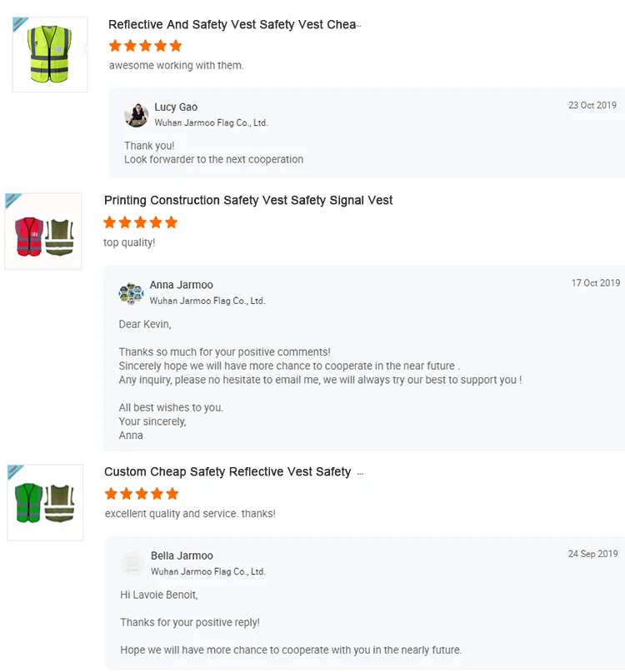Click company name under Lucy Gao
625x672 pixels.
[211, 123]
